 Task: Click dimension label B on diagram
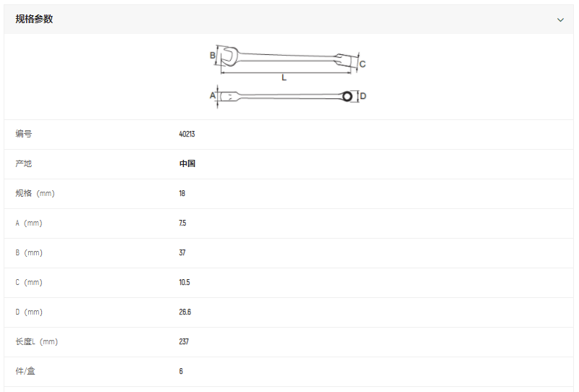click(213, 55)
